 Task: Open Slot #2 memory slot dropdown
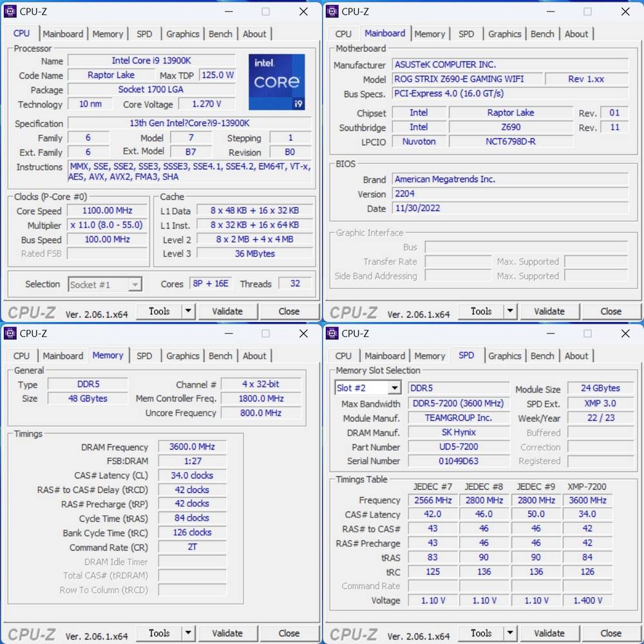pos(368,388)
